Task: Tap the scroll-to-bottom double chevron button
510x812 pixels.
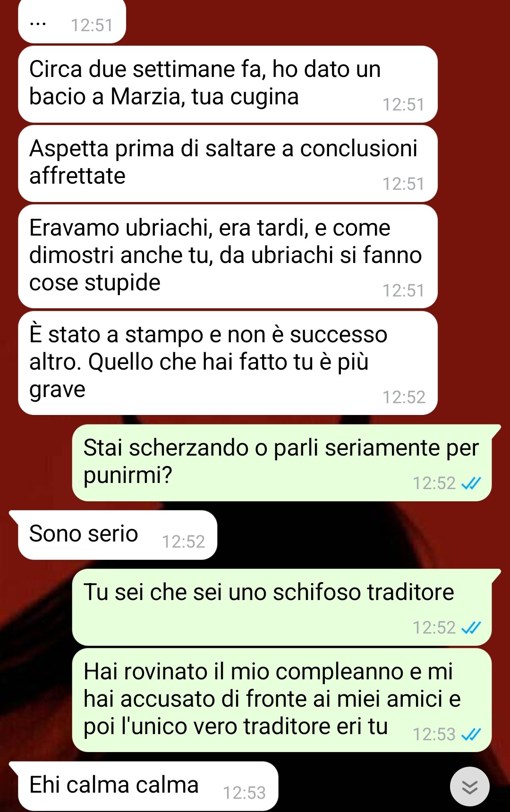Action: pos(469,787)
